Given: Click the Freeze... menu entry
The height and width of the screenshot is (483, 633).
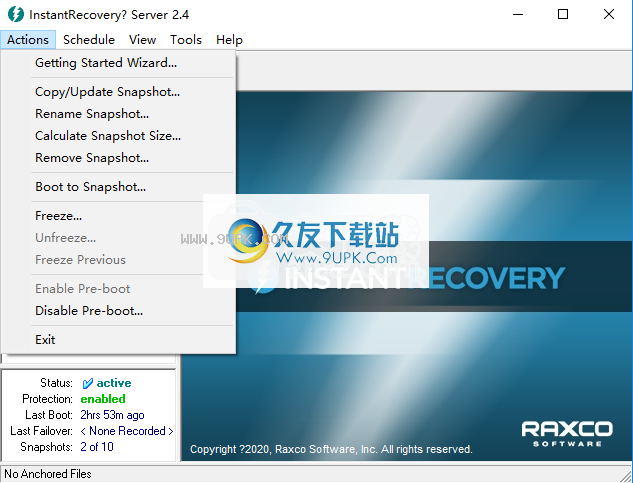Looking at the screenshot, I should click(118, 216).
